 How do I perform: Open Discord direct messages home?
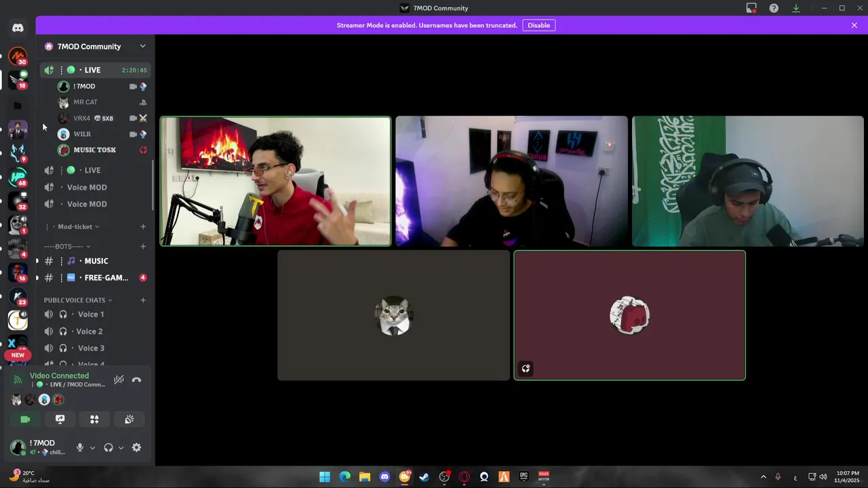(x=18, y=28)
